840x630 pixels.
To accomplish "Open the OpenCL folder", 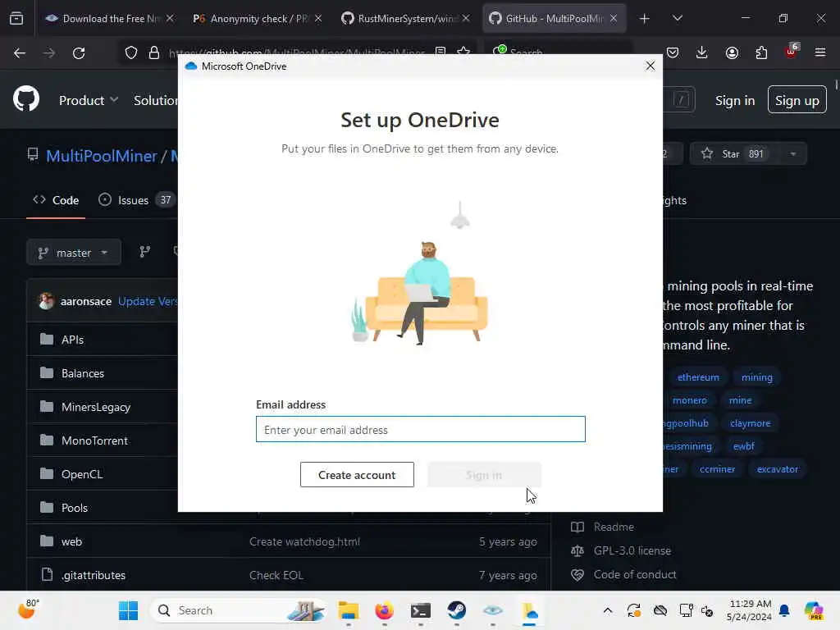I will [x=82, y=475].
